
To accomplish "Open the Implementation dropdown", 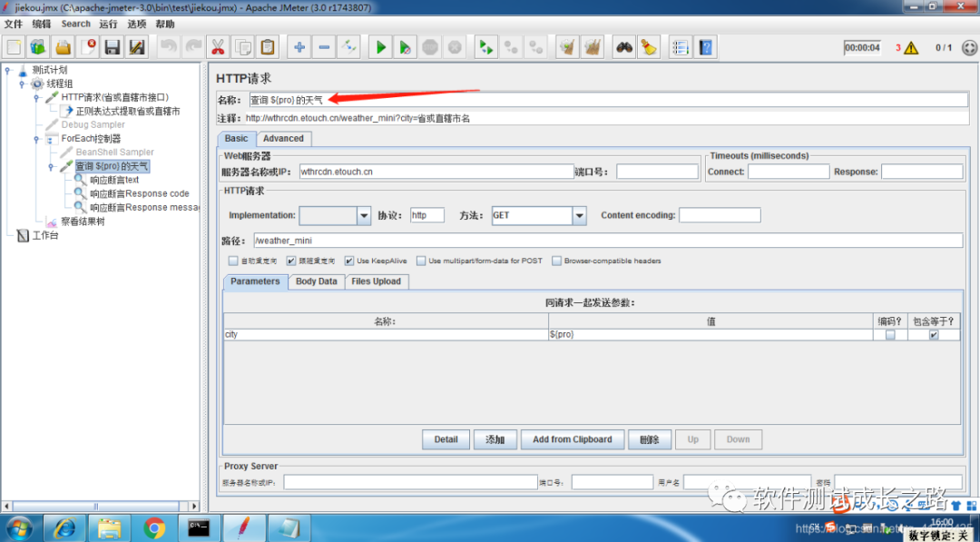I will coord(365,216).
